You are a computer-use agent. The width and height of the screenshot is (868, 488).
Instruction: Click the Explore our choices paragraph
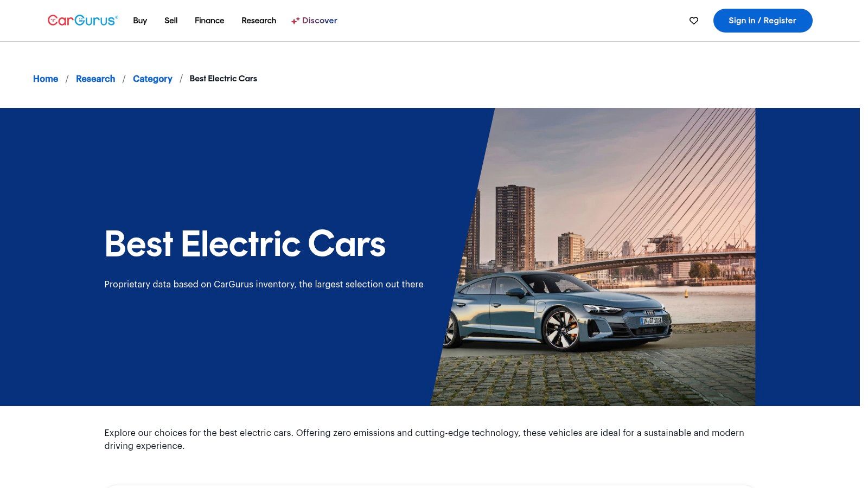(x=424, y=439)
